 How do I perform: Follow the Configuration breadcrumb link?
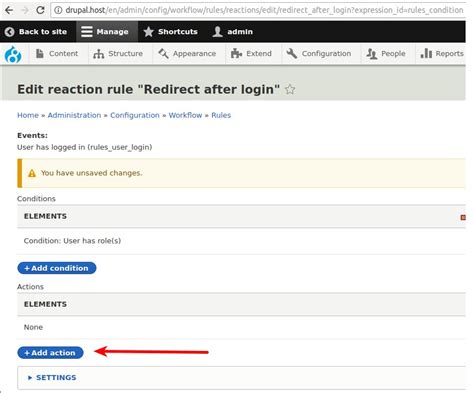135,115
